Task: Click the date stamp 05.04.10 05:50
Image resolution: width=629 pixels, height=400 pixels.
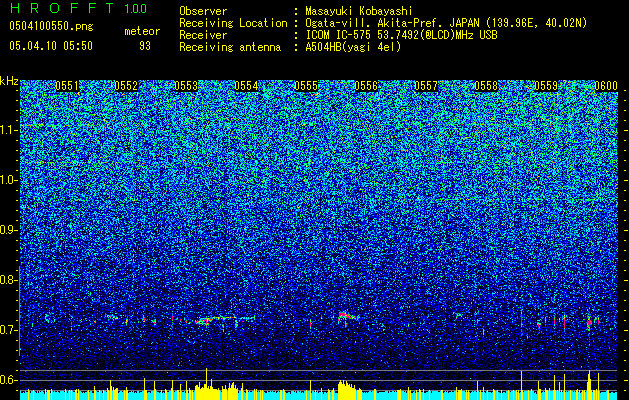Action: coord(51,46)
